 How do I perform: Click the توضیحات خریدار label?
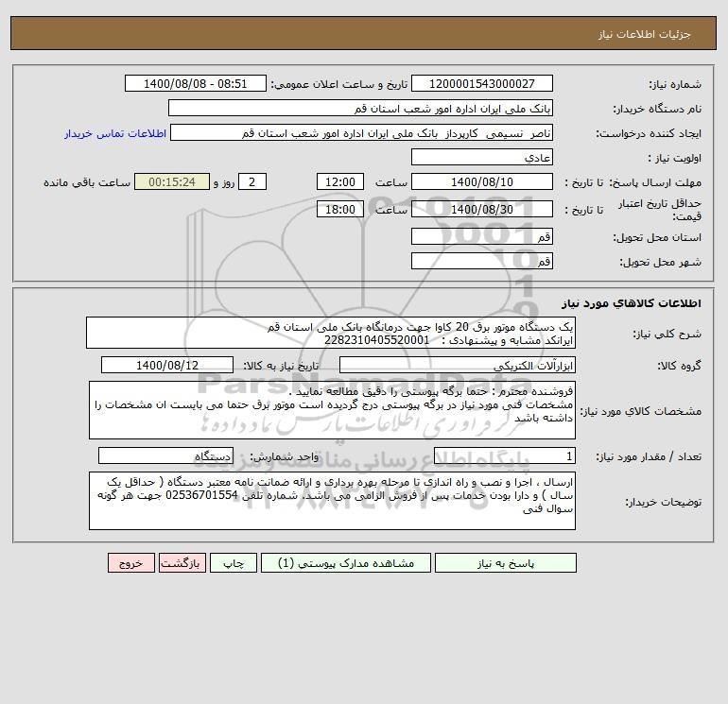pyautogui.click(x=664, y=502)
